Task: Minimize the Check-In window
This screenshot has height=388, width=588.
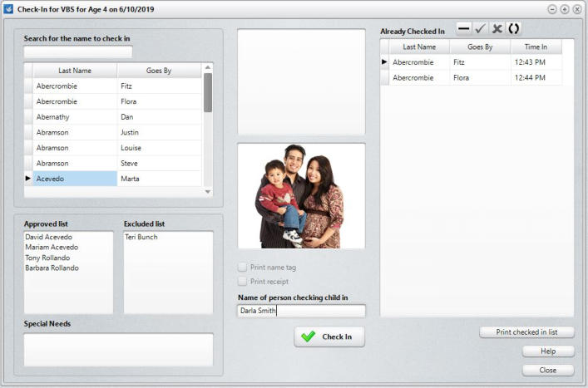Action: (552, 9)
